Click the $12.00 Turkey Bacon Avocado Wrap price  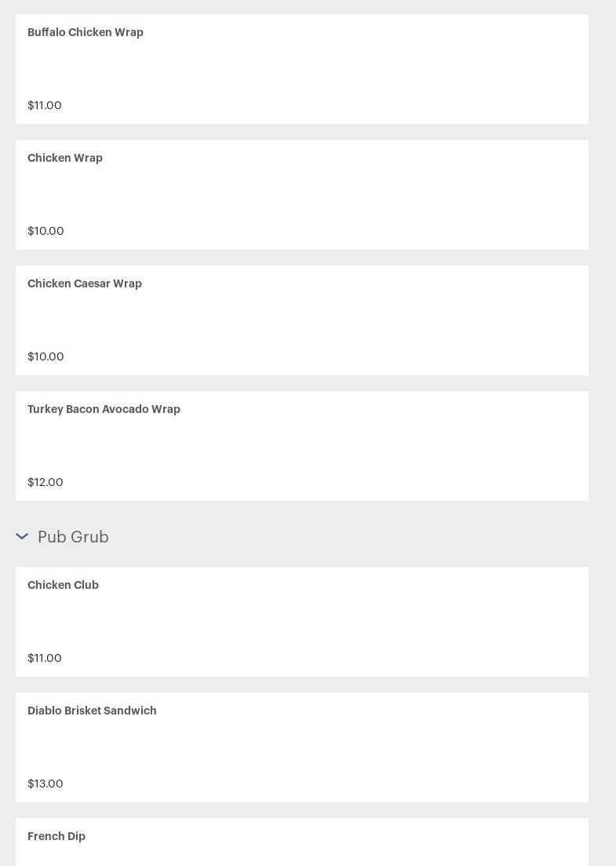(46, 483)
